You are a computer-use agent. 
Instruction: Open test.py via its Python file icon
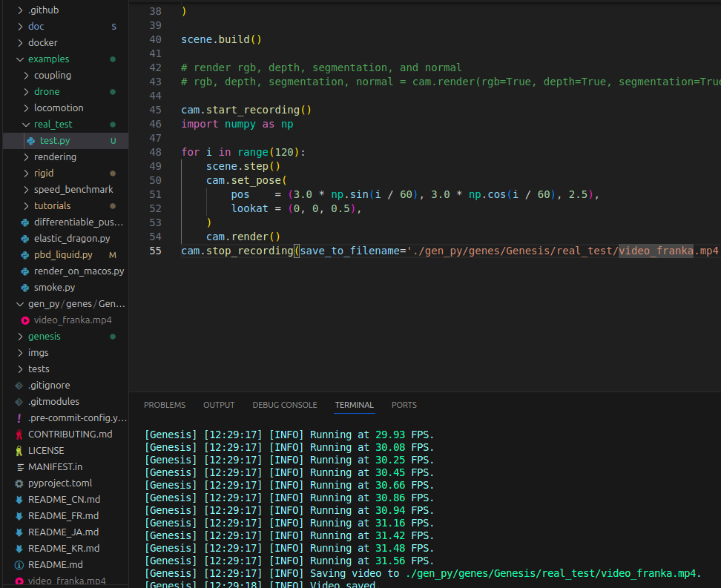(x=30, y=141)
